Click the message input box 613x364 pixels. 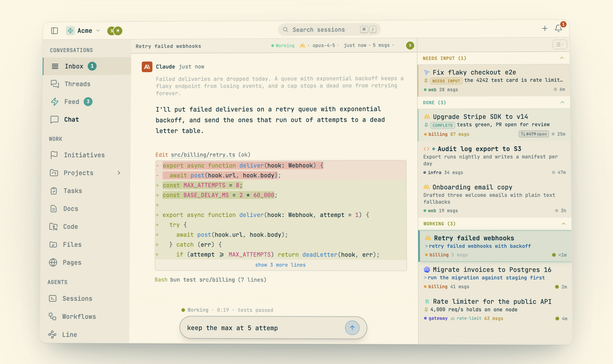273,328
